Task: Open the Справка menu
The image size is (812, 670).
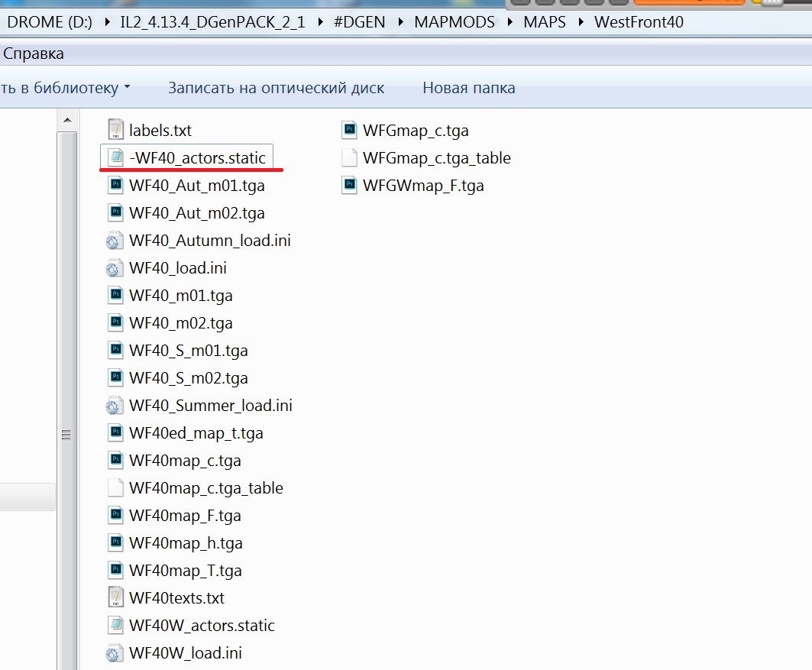Action: (x=33, y=53)
